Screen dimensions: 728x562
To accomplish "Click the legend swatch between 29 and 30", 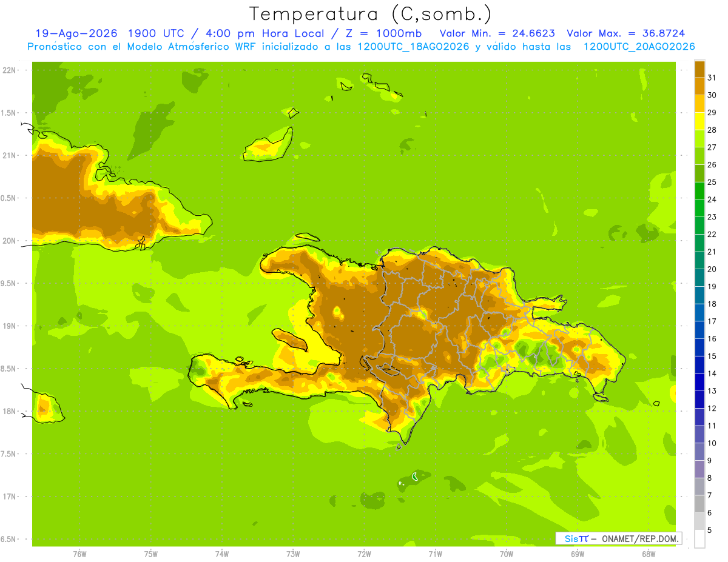I will (x=699, y=104).
